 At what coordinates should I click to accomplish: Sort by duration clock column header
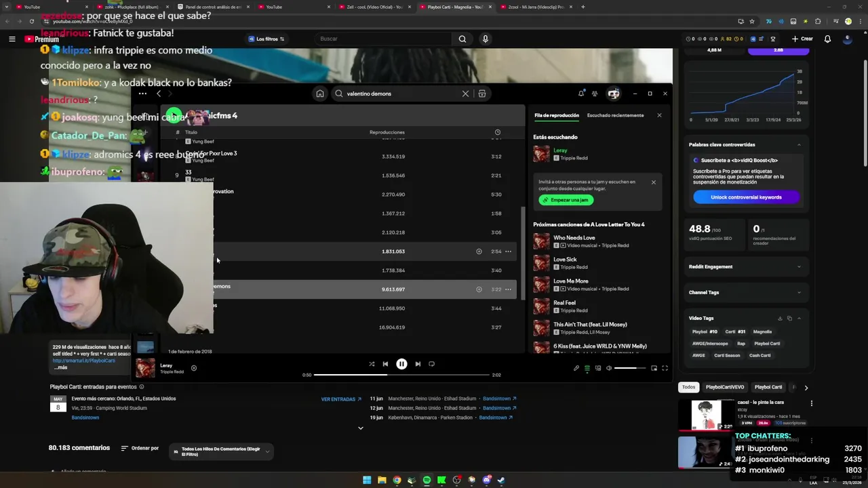pos(498,132)
